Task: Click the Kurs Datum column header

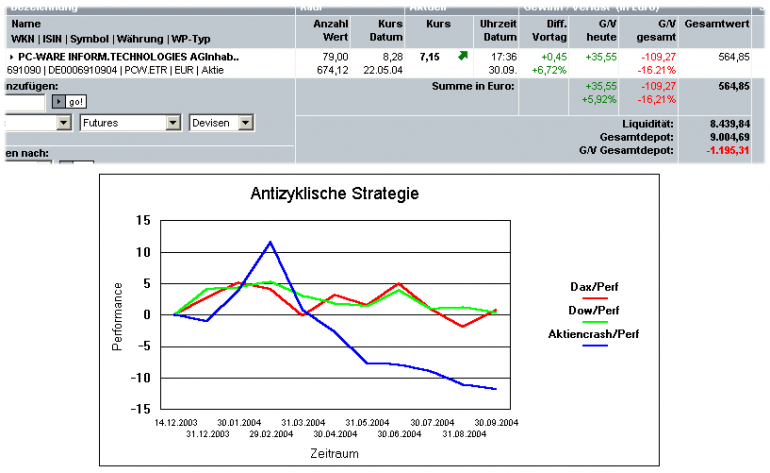Action: (386, 30)
